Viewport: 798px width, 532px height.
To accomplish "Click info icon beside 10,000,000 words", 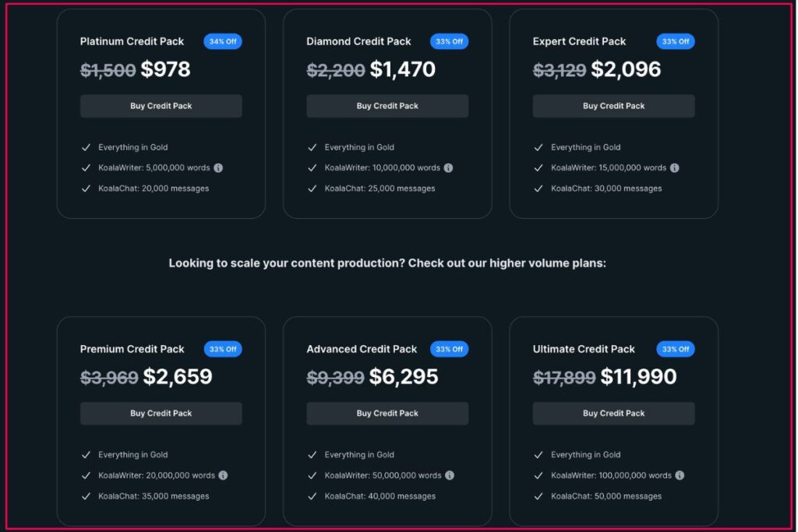I will (x=448, y=167).
